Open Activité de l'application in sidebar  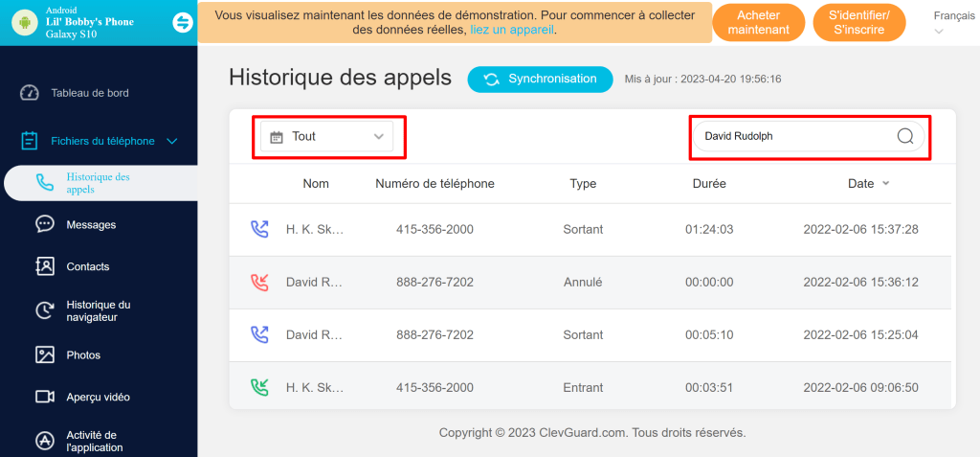95,442
